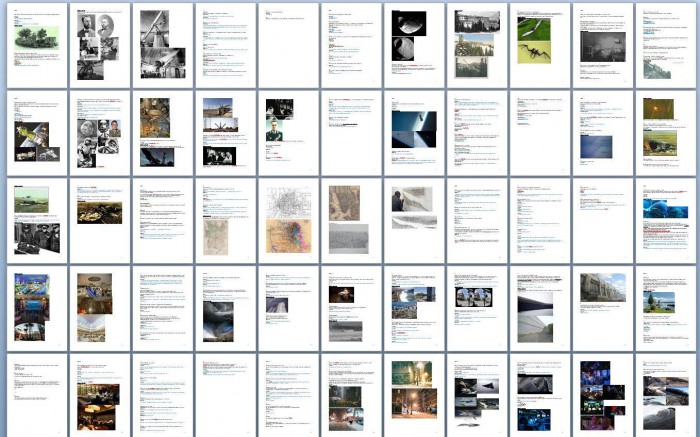700x437 pixels.
Task: Open the nearly blank page in the top row
Action: [x=286, y=43]
